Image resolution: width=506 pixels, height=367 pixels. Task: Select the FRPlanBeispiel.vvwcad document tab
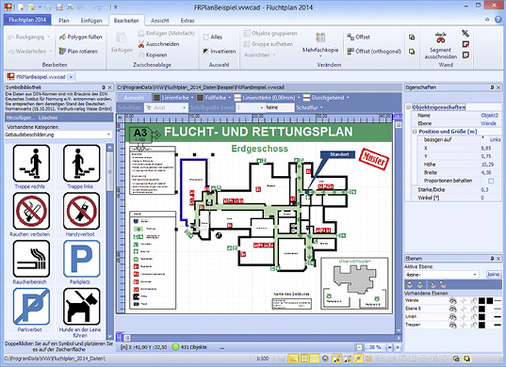click(x=41, y=77)
